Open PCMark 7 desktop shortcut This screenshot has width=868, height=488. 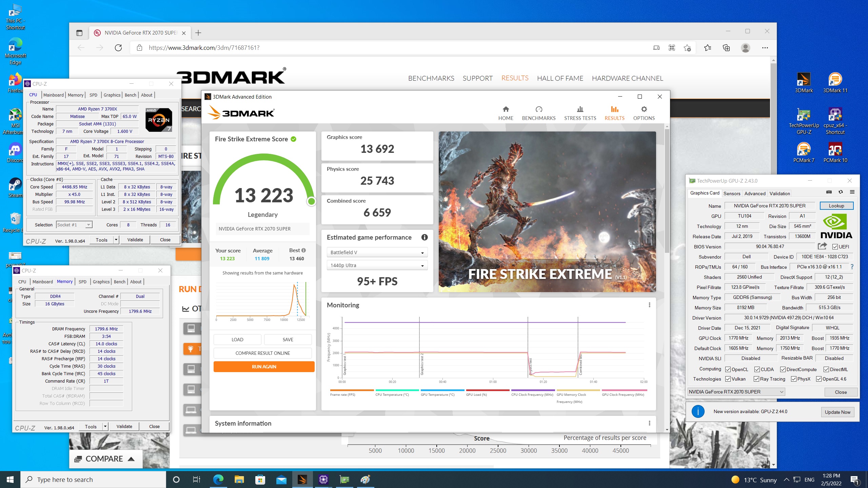click(x=804, y=152)
